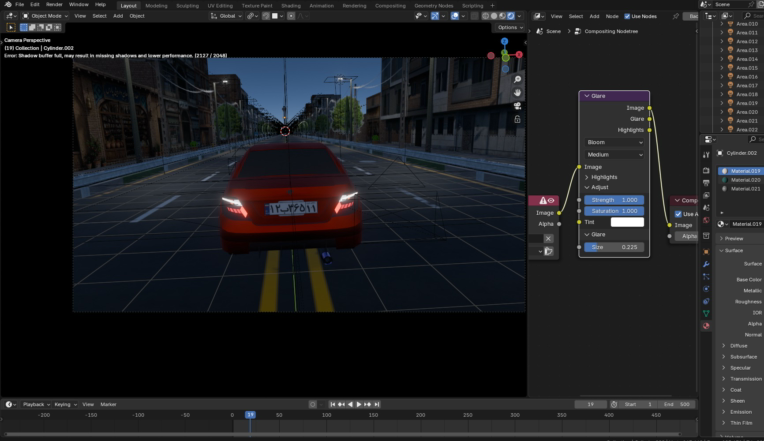Jump to the first frame button
The height and width of the screenshot is (441, 764).
point(332,404)
